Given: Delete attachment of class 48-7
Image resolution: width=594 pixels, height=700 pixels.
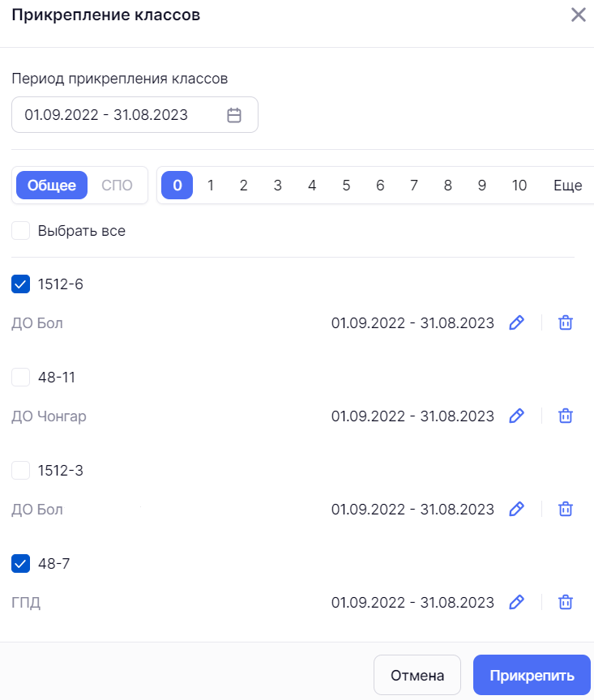Looking at the screenshot, I should tap(566, 602).
